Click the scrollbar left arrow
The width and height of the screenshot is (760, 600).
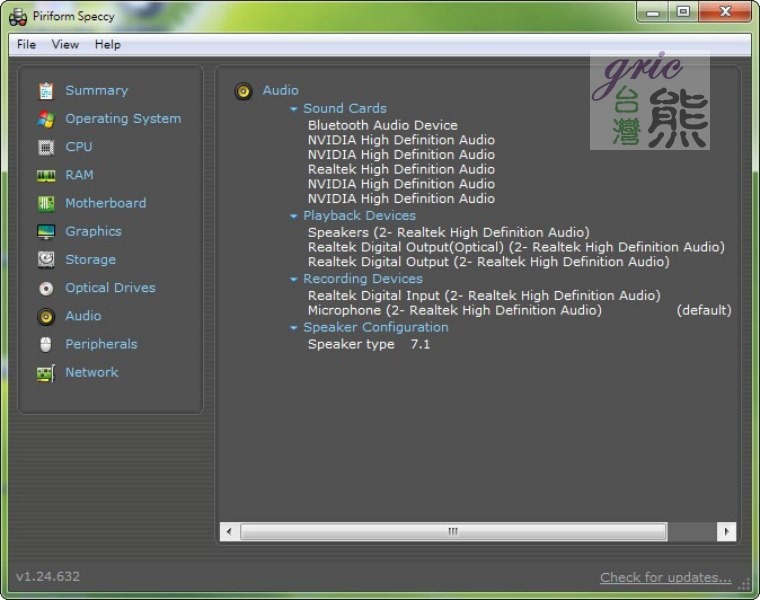click(229, 532)
